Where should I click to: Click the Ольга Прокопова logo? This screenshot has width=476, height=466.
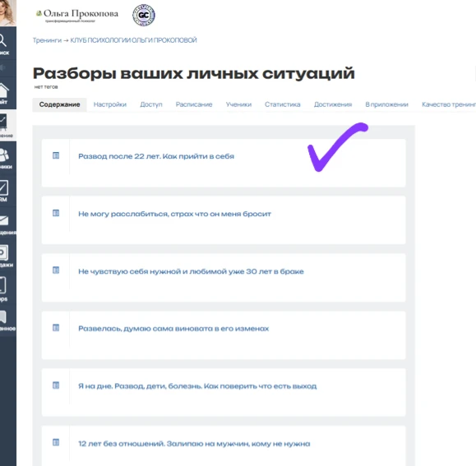click(77, 15)
